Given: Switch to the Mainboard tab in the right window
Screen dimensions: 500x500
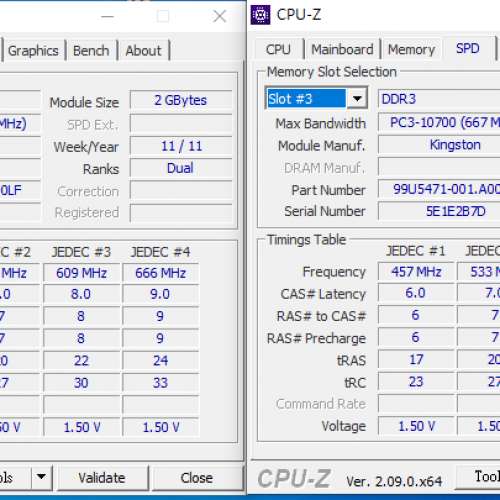Looking at the screenshot, I should [x=342, y=50].
